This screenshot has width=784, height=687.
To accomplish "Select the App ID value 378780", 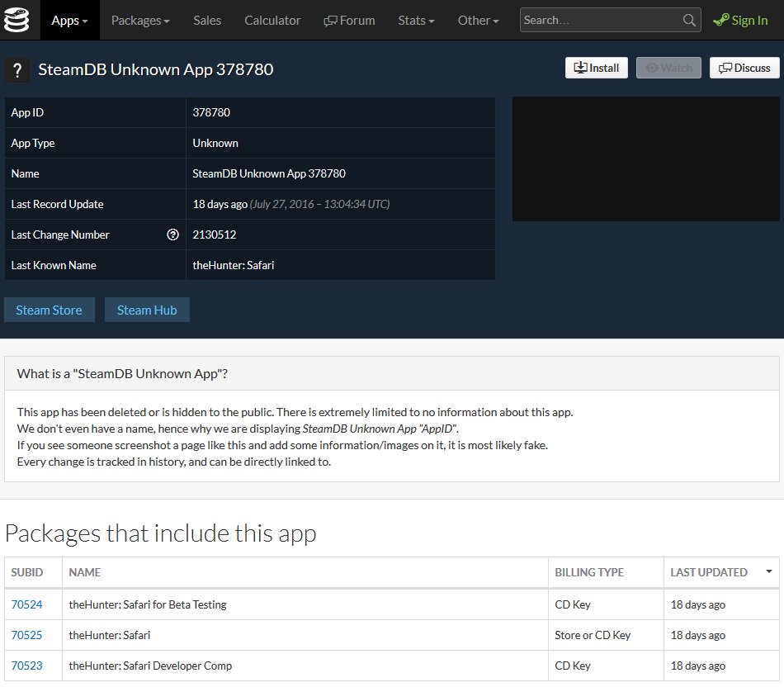I will [211, 112].
